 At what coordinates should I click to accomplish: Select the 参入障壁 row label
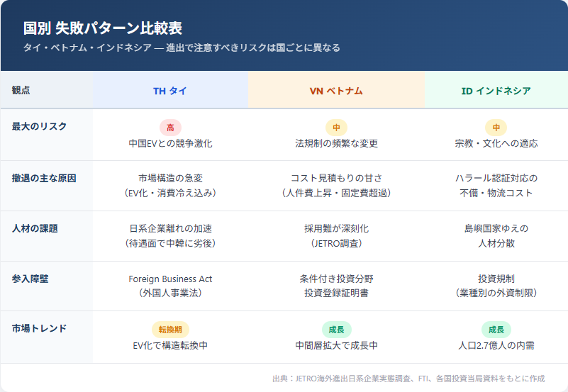(x=30, y=279)
